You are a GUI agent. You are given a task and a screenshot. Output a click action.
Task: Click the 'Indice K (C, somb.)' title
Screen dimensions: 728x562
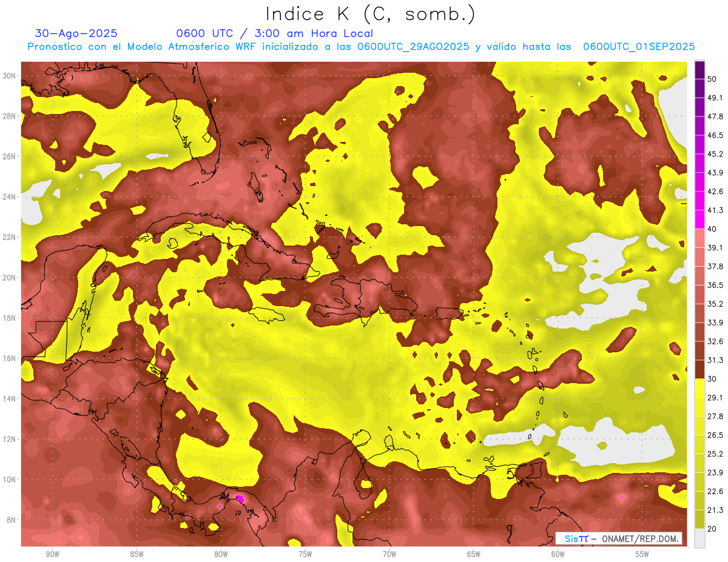(x=370, y=15)
